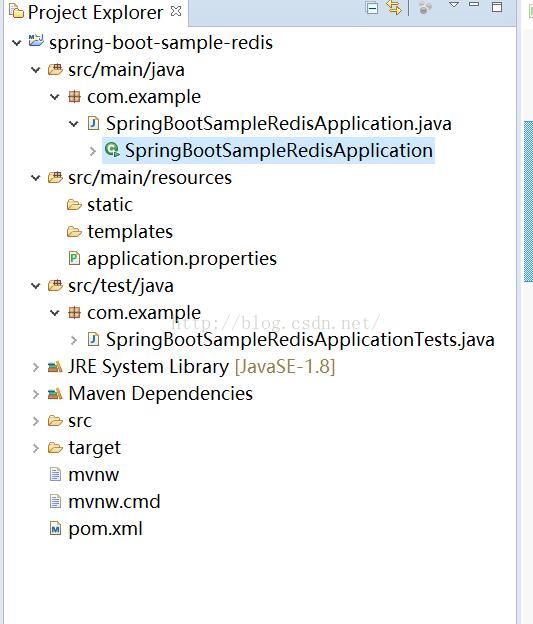533x624 pixels.
Task: Open the View Menu dropdown triangle
Action: [x=454, y=5]
